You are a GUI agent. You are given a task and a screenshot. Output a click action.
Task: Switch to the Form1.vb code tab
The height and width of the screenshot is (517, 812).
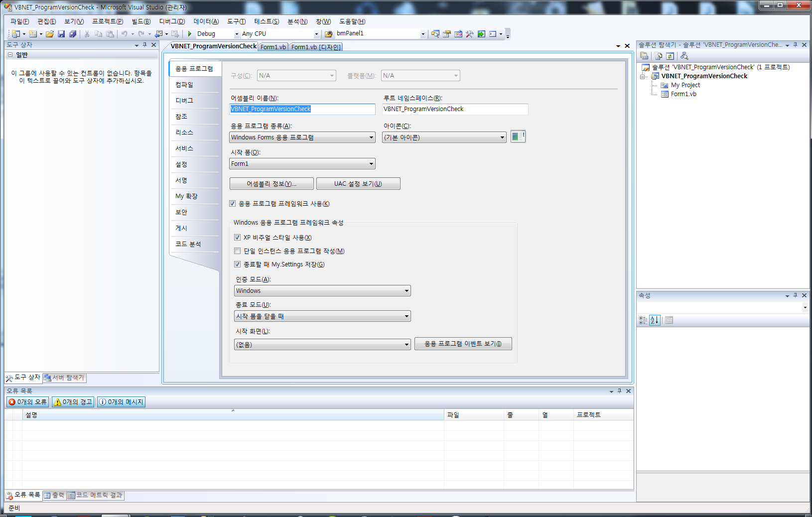[x=273, y=47]
